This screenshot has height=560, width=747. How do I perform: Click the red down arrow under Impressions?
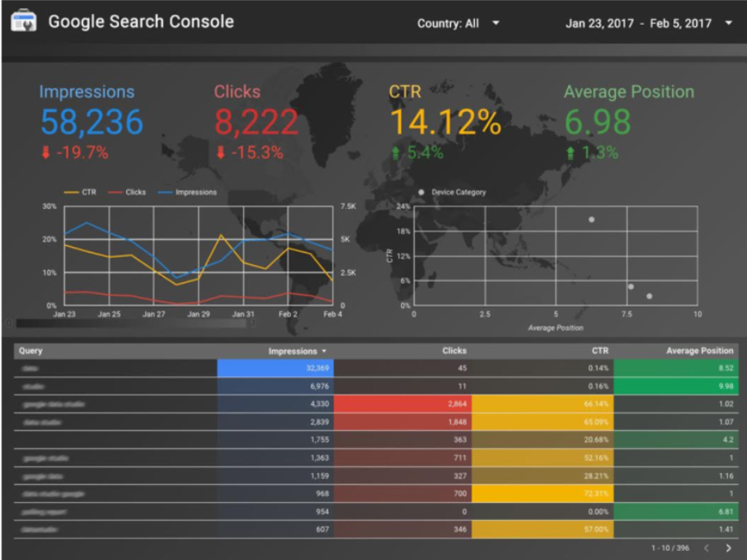[45, 152]
